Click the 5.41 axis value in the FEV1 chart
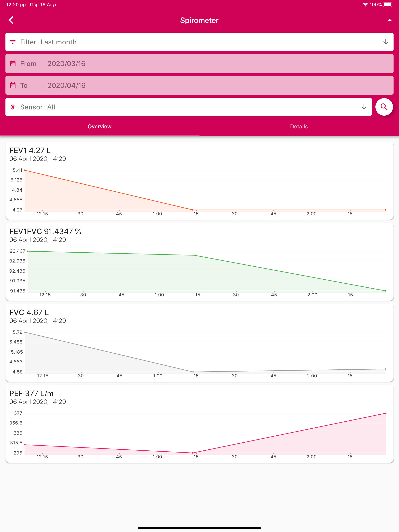The width and height of the screenshot is (399, 532). [x=18, y=170]
